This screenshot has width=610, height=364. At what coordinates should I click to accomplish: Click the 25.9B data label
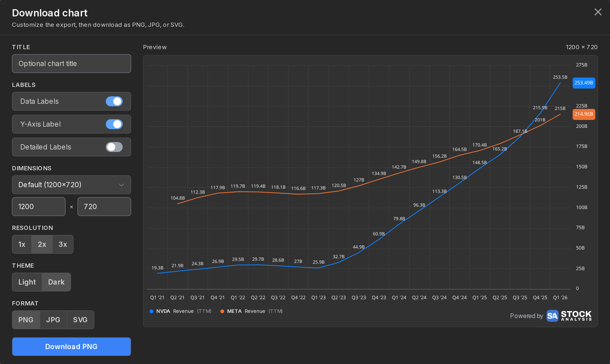[319, 262]
